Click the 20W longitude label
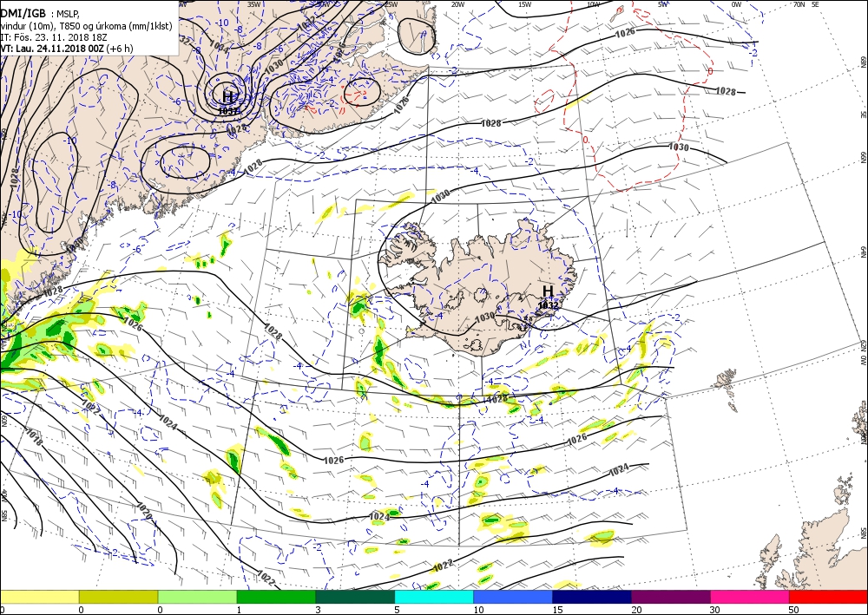Image resolution: width=868 pixels, height=615 pixels. tap(457, 4)
